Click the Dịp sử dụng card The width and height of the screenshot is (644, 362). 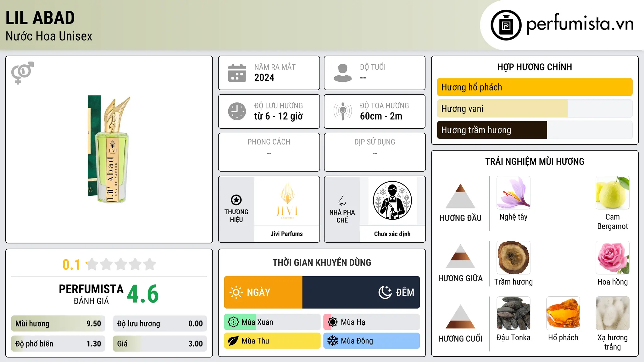point(375,152)
